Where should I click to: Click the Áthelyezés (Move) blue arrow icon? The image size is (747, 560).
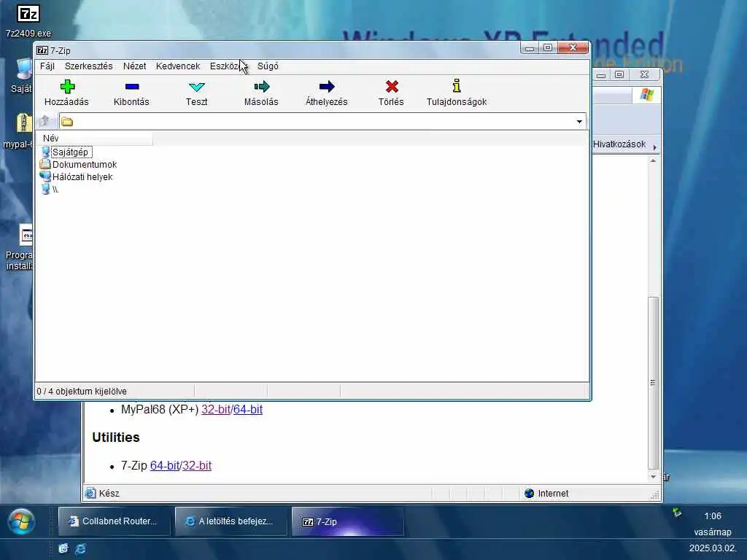(x=327, y=86)
